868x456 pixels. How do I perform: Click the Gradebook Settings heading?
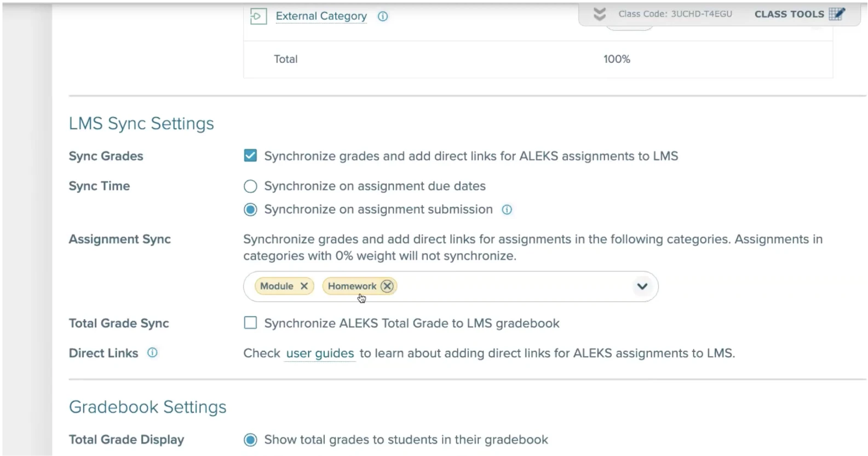click(x=148, y=407)
